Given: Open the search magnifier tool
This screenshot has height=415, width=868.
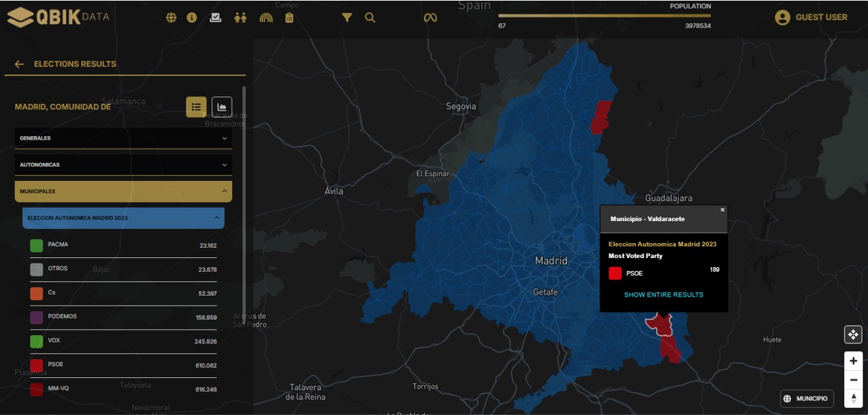Looking at the screenshot, I should click(370, 18).
